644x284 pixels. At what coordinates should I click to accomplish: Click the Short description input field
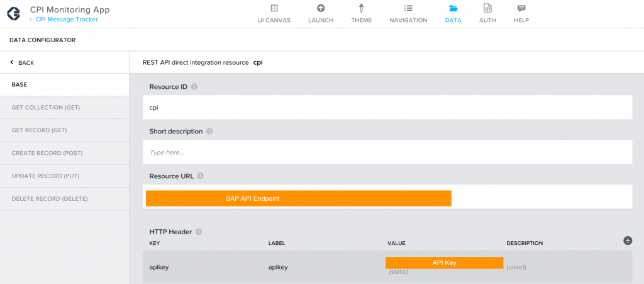pos(387,152)
